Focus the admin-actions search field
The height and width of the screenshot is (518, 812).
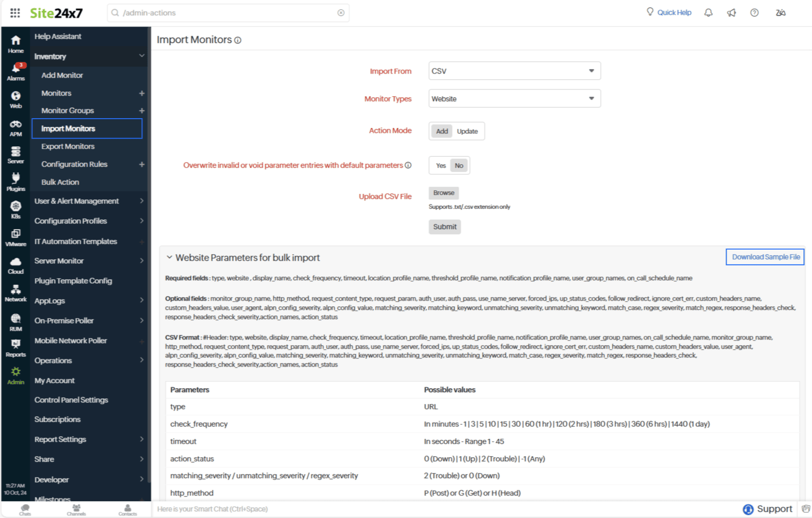click(228, 13)
